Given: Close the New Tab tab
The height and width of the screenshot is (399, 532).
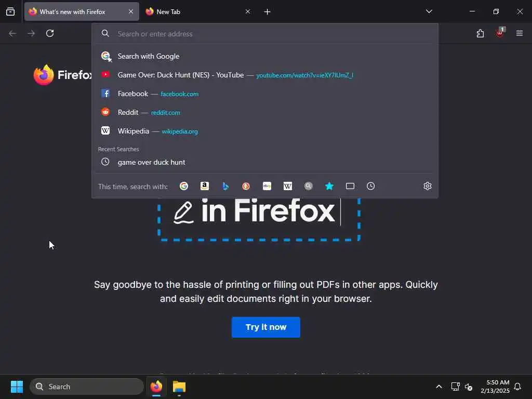Looking at the screenshot, I should (x=248, y=11).
